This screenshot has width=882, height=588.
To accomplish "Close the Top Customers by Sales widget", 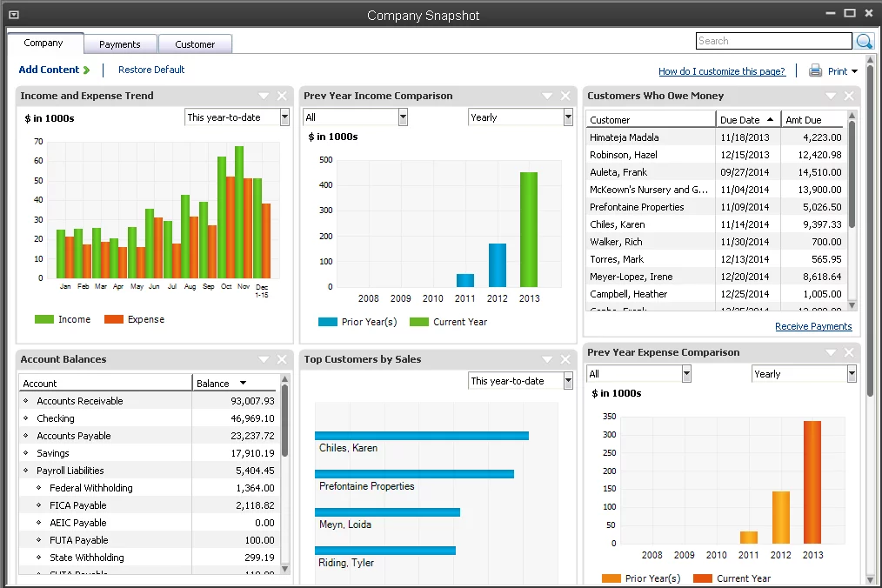I will (566, 359).
